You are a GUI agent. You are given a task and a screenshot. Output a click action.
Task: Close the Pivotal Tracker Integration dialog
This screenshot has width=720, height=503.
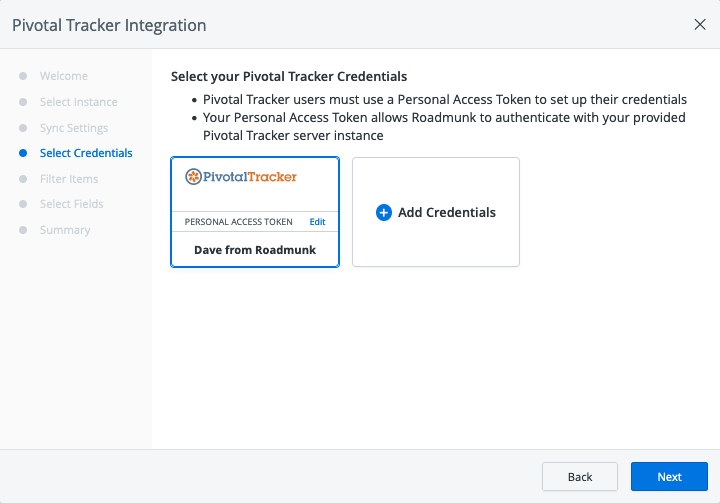coord(700,25)
